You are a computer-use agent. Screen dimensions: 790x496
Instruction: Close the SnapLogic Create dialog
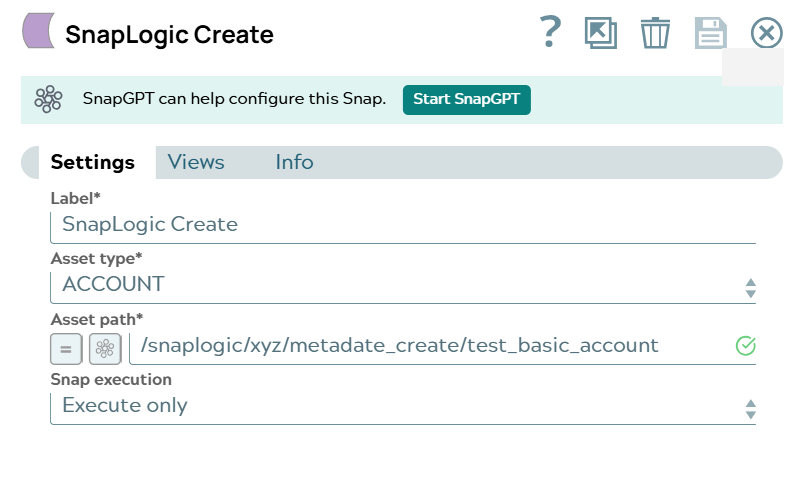point(766,33)
